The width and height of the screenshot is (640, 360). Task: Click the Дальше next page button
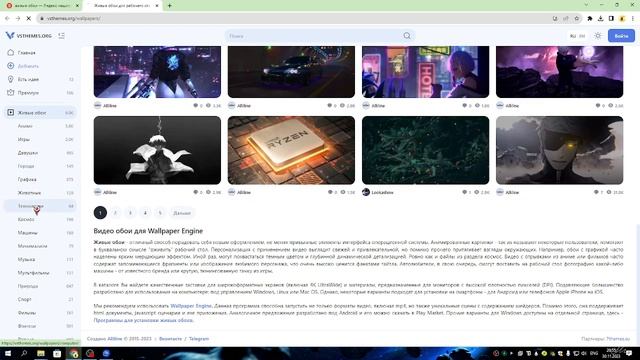(182, 213)
